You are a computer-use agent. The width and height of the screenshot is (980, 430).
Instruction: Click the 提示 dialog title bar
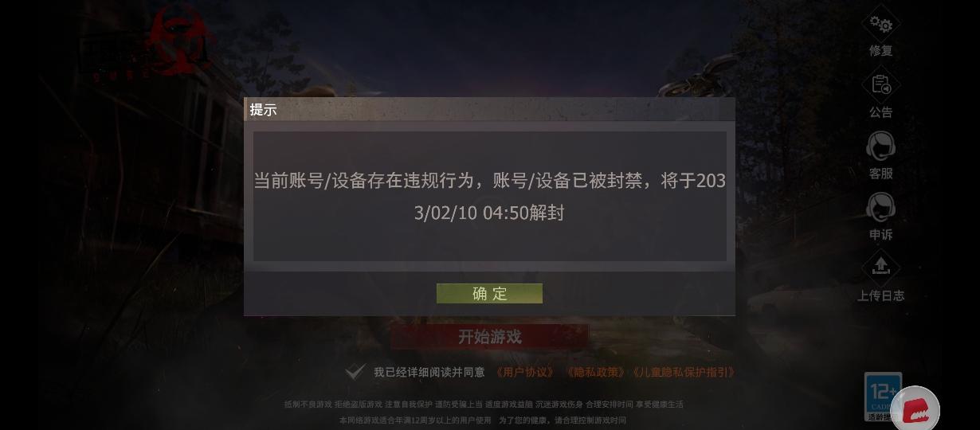pos(489,109)
